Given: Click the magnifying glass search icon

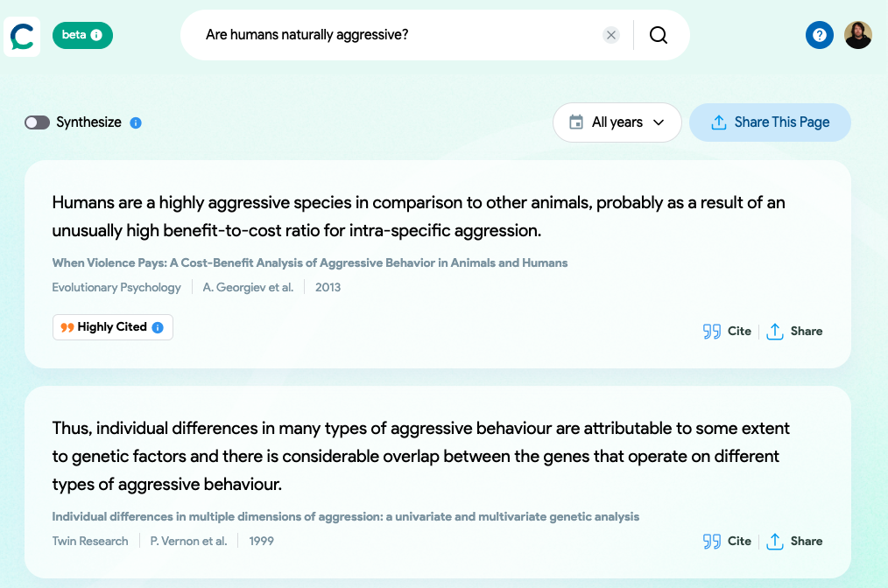Looking at the screenshot, I should point(658,35).
